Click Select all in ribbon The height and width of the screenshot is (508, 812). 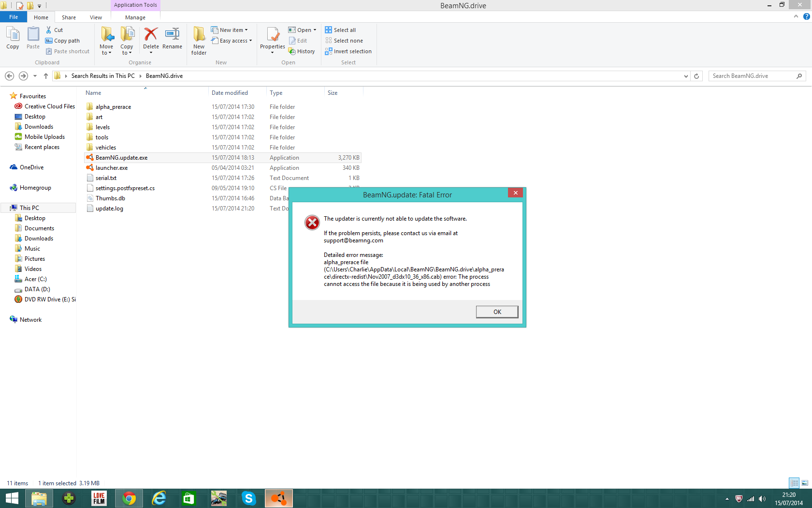coord(340,30)
